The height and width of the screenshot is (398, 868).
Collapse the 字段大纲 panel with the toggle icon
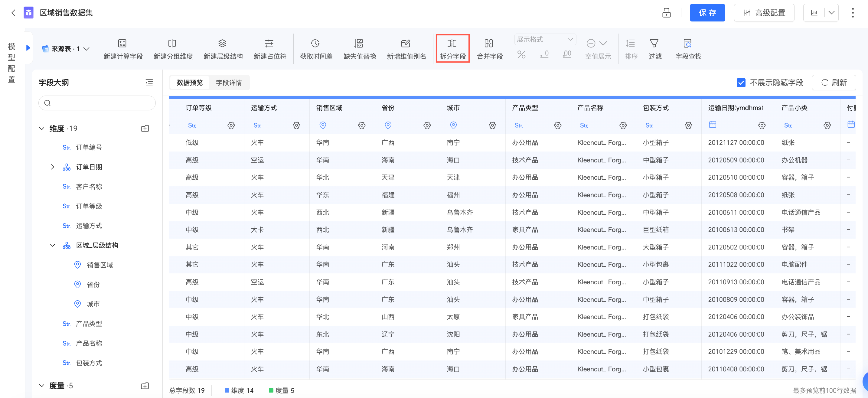pos(149,83)
